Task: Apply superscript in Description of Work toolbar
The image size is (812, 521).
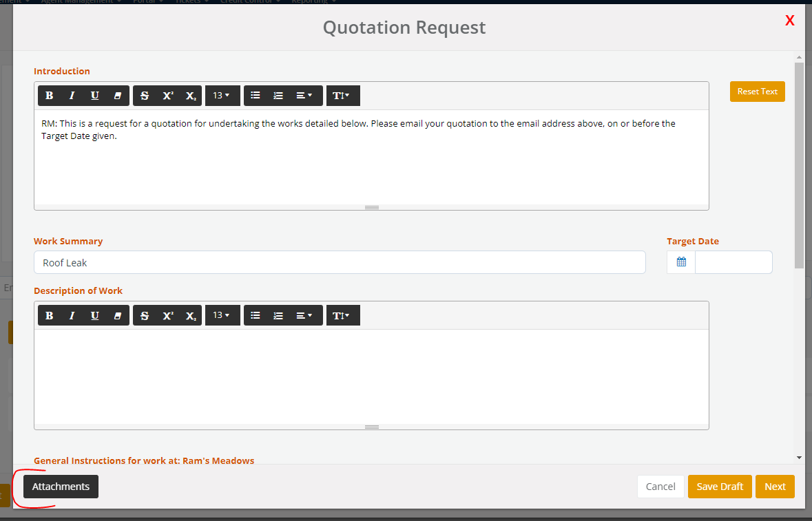Action: tap(168, 316)
